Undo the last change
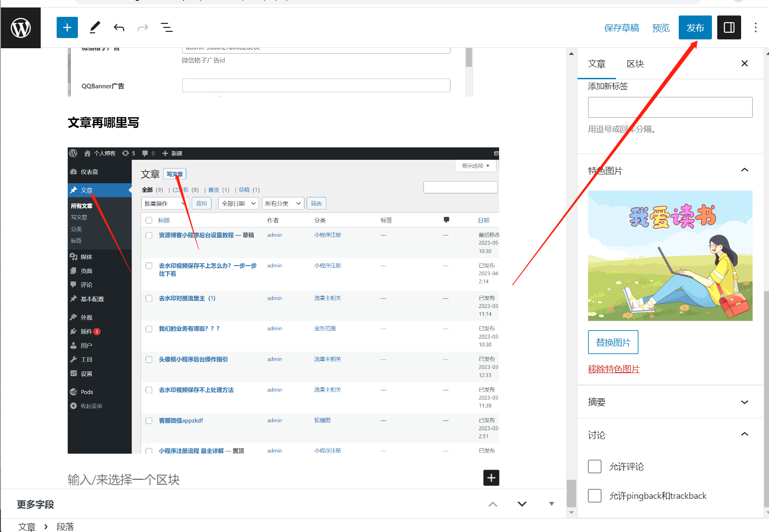 click(119, 28)
